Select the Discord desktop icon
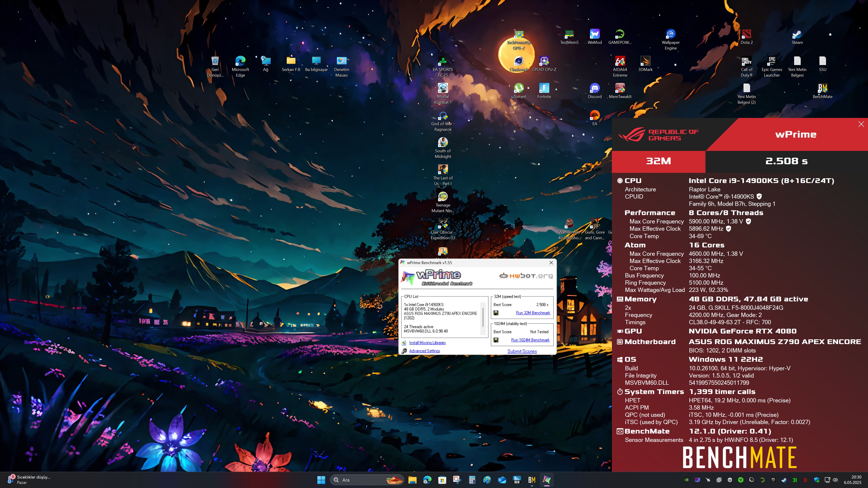This screenshot has width=868, height=488. (595, 91)
